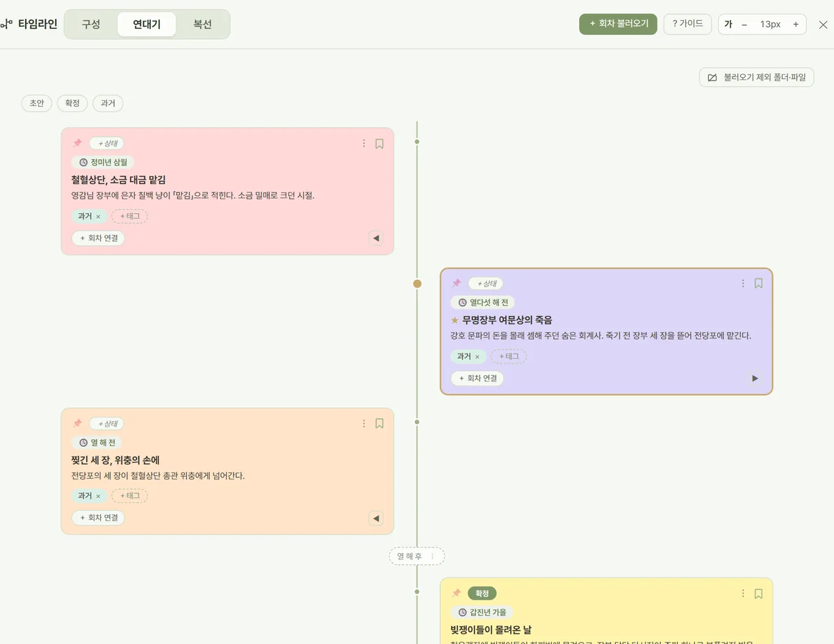The width and height of the screenshot is (834, 644).
Task: Bookmark the 철혈상단, 소금 대금 맡김 card
Action: coord(379,144)
